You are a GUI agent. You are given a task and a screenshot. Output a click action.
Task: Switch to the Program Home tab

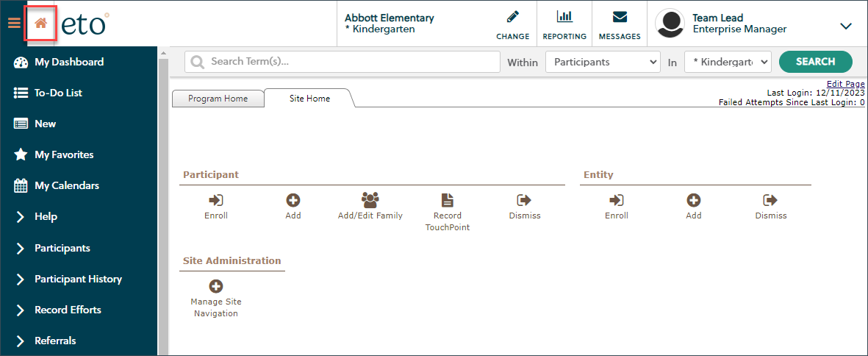click(x=218, y=99)
